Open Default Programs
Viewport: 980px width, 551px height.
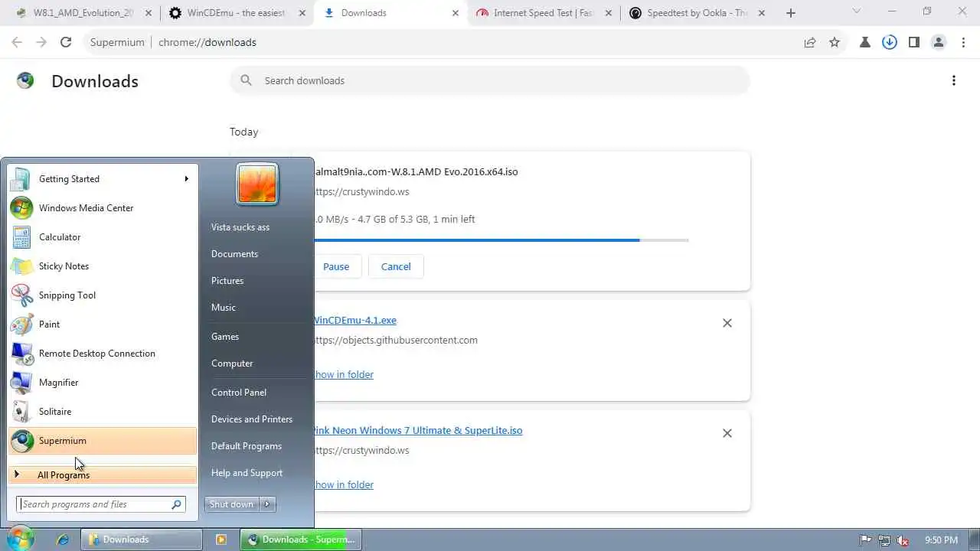247,446
